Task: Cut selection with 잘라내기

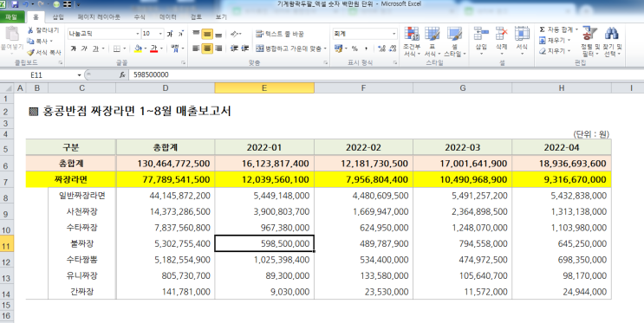Action: pyautogui.click(x=43, y=30)
